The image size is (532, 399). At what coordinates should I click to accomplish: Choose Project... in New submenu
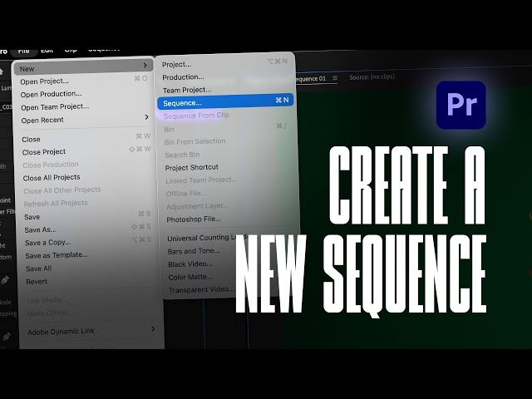click(x=176, y=65)
